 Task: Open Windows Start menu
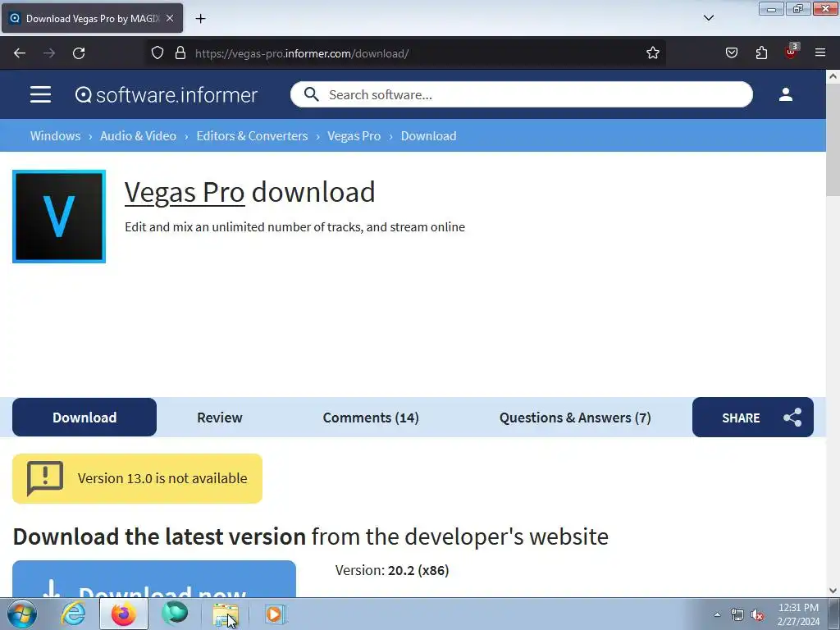22,614
